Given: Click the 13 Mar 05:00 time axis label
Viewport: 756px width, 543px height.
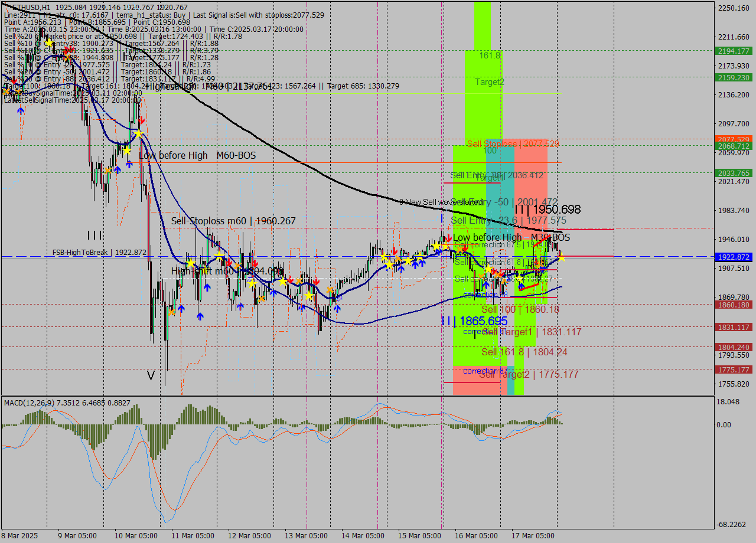Looking at the screenshot, I should click(x=305, y=535).
